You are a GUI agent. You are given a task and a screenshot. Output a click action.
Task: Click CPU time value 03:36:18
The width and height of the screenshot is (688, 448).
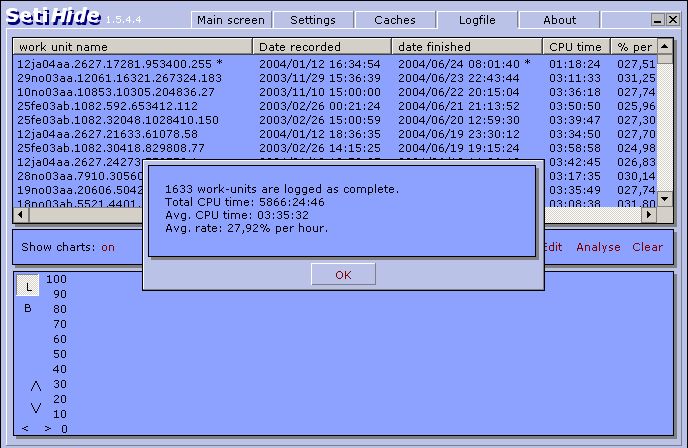pos(574,92)
